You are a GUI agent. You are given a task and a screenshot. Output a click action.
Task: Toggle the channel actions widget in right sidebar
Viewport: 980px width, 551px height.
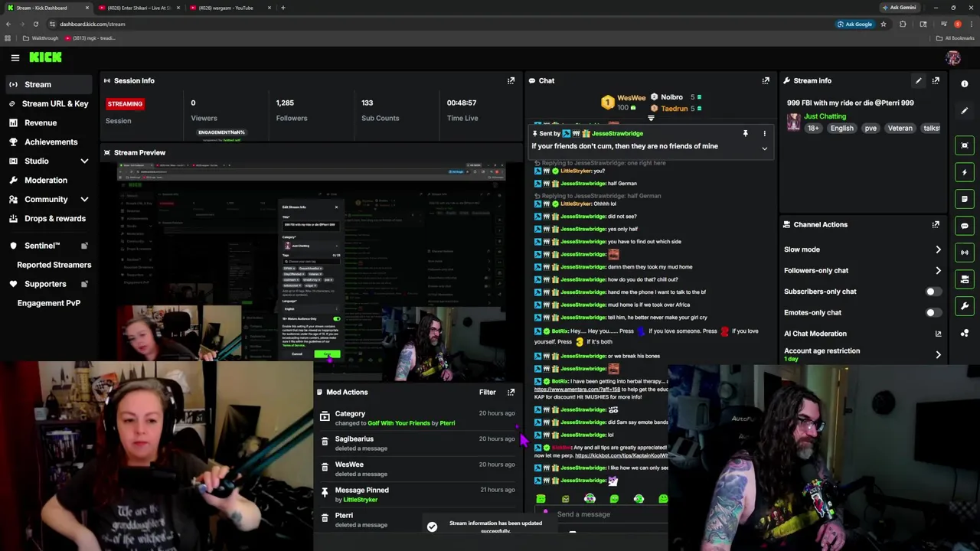[965, 279]
